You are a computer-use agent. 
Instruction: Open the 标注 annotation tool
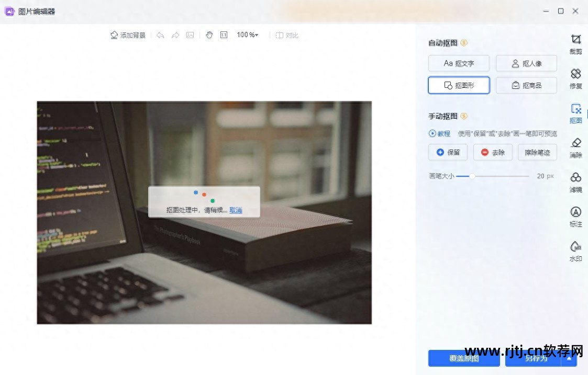[575, 217]
